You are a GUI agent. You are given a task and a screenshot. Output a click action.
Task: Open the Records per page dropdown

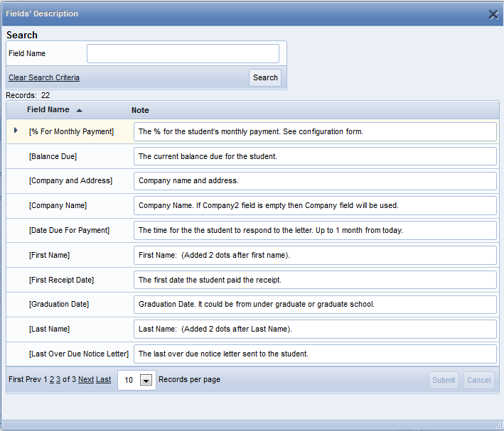[146, 381]
